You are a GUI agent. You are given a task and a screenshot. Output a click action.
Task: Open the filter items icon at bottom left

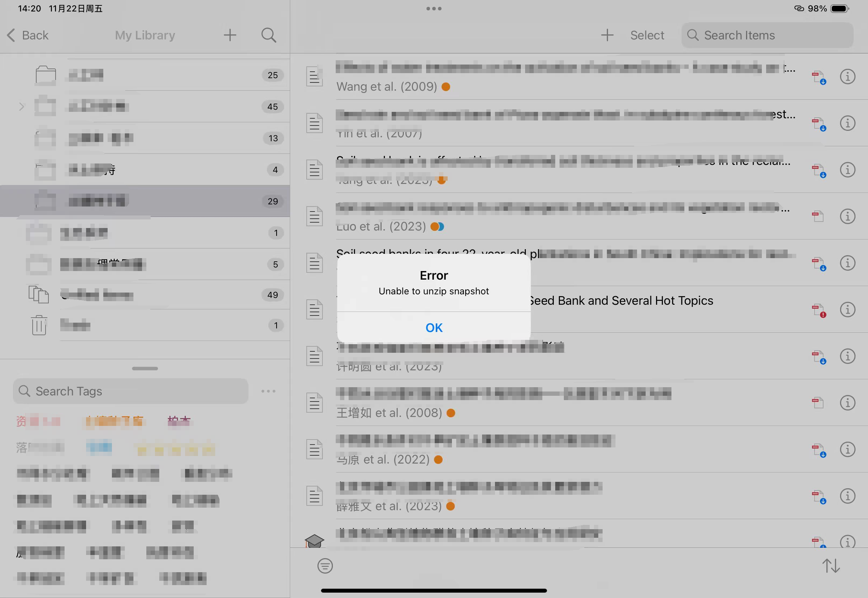click(x=325, y=566)
